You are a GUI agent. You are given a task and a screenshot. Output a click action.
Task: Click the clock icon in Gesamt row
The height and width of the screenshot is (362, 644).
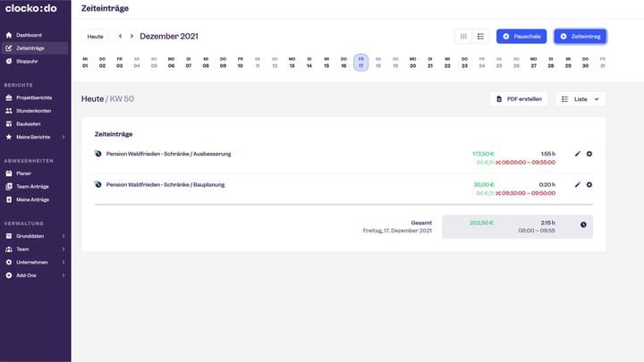point(583,224)
